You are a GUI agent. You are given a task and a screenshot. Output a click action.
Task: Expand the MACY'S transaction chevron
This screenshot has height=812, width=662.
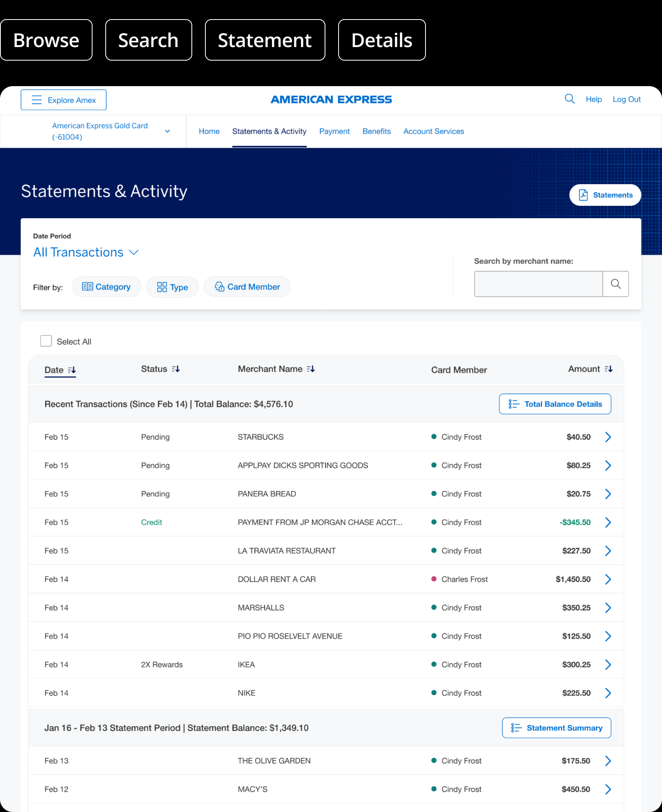point(608,789)
